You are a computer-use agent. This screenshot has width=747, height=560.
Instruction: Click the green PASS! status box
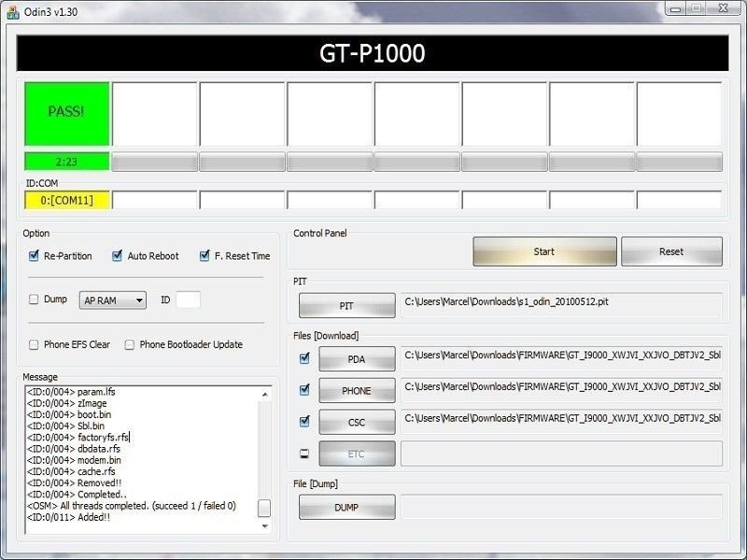(x=66, y=113)
